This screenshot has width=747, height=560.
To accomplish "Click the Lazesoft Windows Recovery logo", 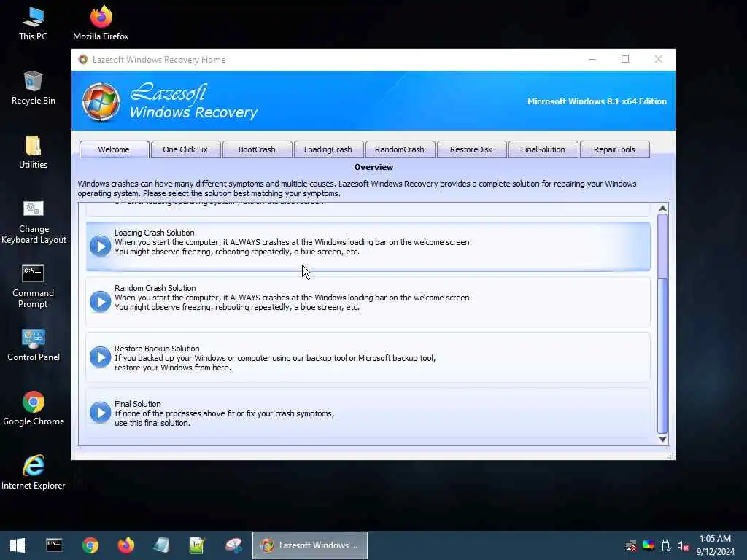I will click(101, 101).
